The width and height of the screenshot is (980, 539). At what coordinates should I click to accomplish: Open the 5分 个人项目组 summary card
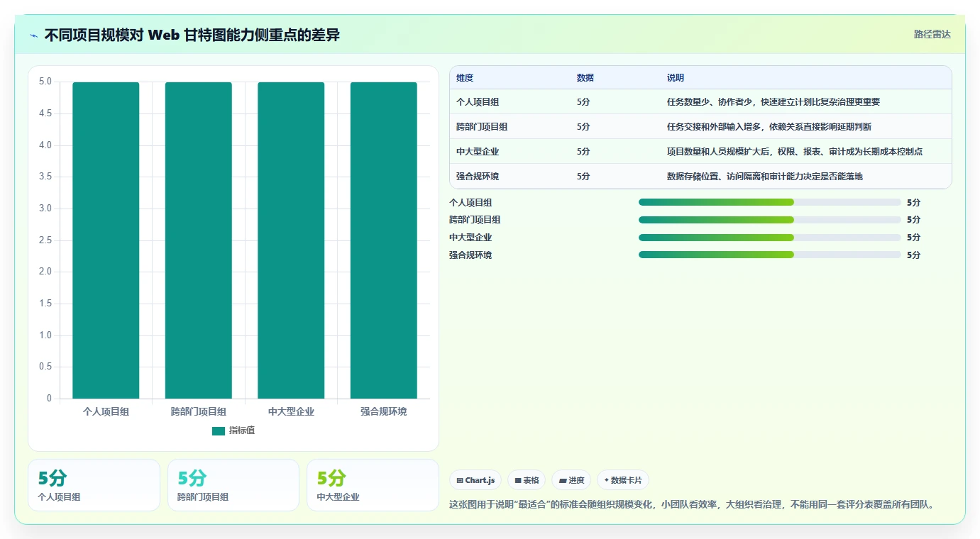94,485
